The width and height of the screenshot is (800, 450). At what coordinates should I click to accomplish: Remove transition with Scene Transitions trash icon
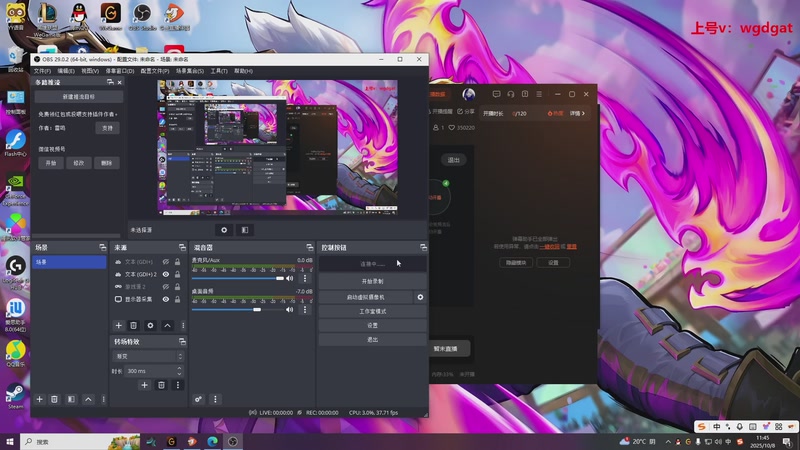tap(161, 385)
